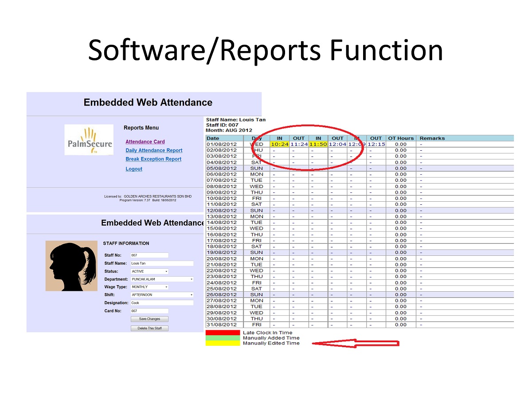Click the red Late Clock In swatch

(x=223, y=332)
